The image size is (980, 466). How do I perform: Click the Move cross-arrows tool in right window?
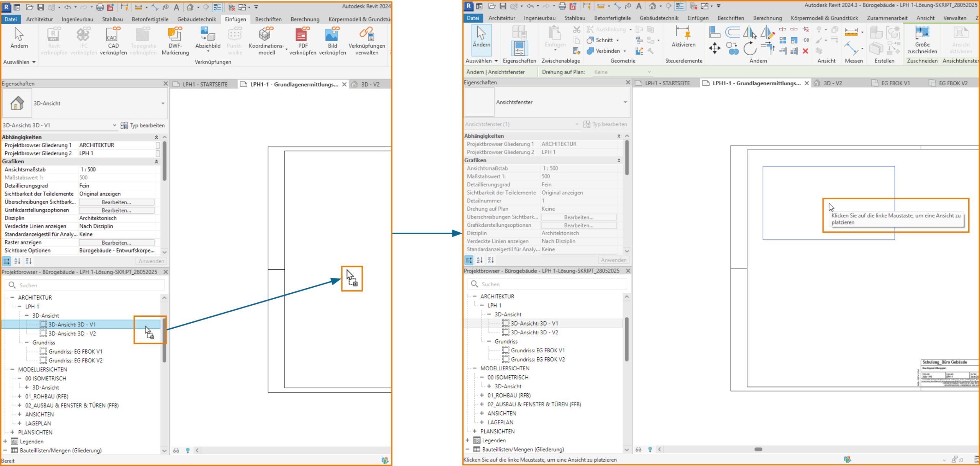pos(714,49)
